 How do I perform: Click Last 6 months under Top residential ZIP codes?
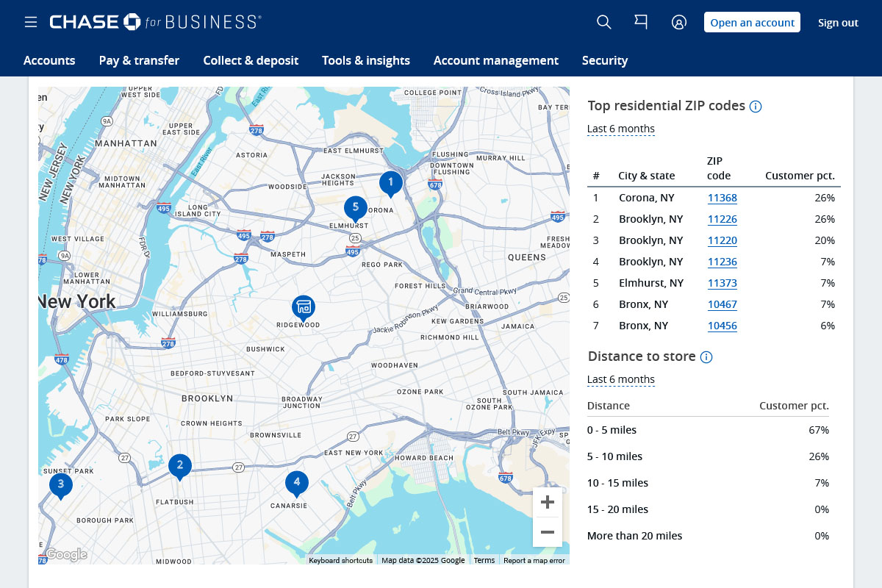[621, 129]
